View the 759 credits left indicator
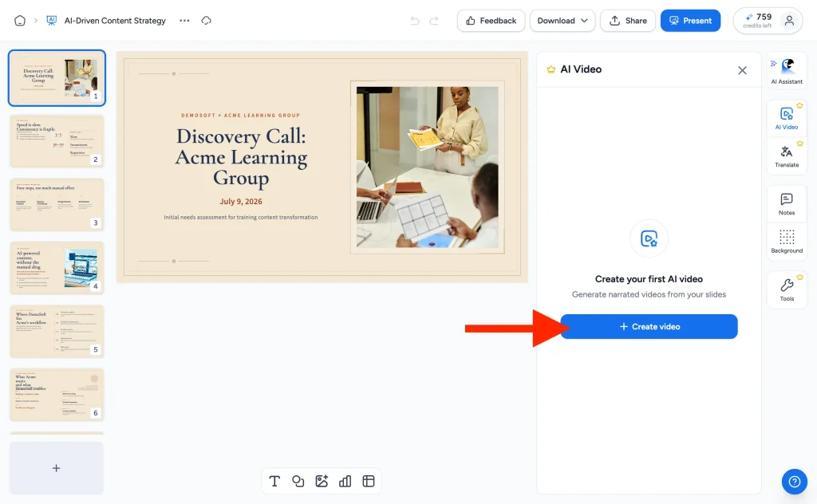This screenshot has height=504, width=817. click(x=758, y=21)
